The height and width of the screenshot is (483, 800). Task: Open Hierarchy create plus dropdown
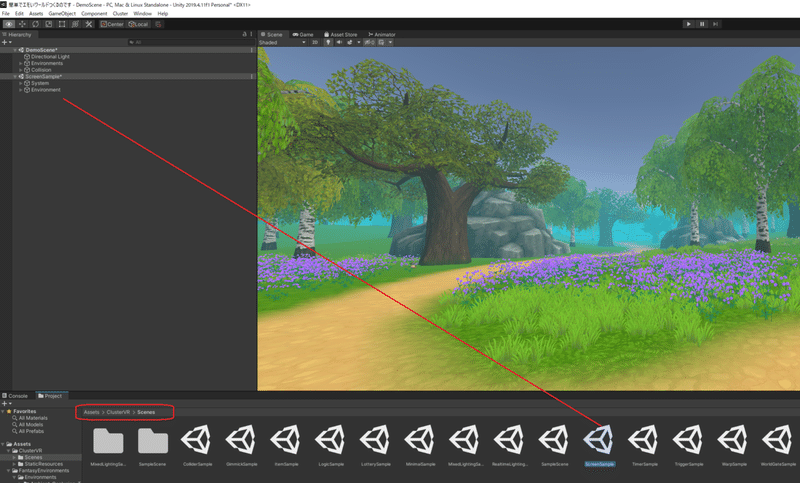[6, 42]
